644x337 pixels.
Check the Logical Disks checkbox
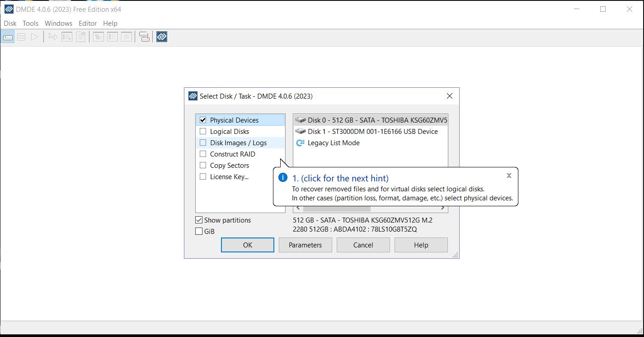coord(203,132)
